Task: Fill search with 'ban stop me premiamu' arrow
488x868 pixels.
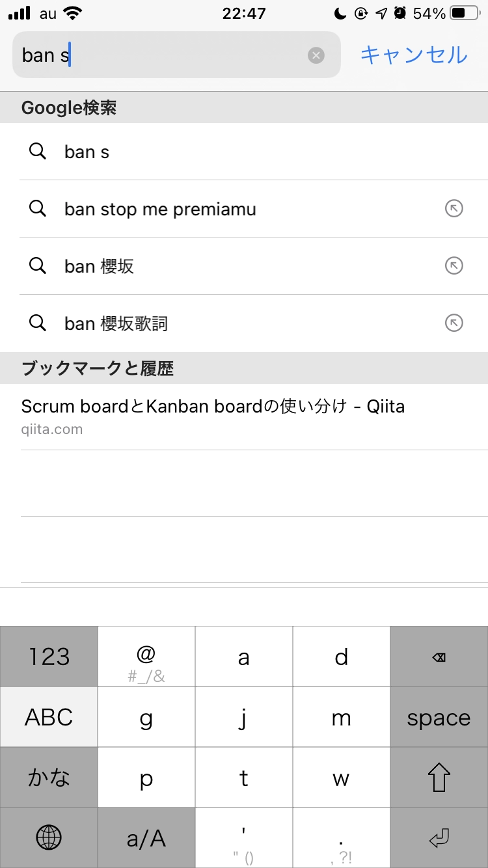Action: (454, 209)
